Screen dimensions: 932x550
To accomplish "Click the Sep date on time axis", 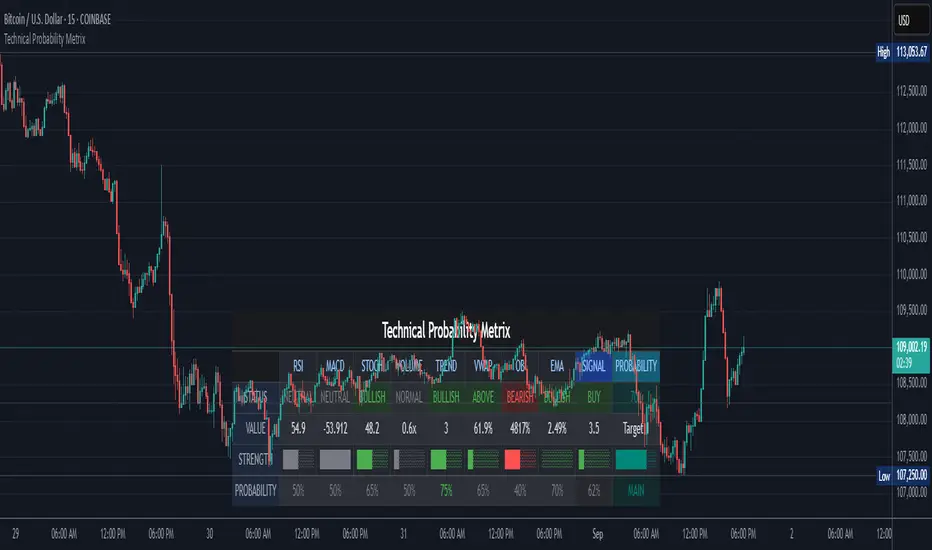I will [x=598, y=534].
